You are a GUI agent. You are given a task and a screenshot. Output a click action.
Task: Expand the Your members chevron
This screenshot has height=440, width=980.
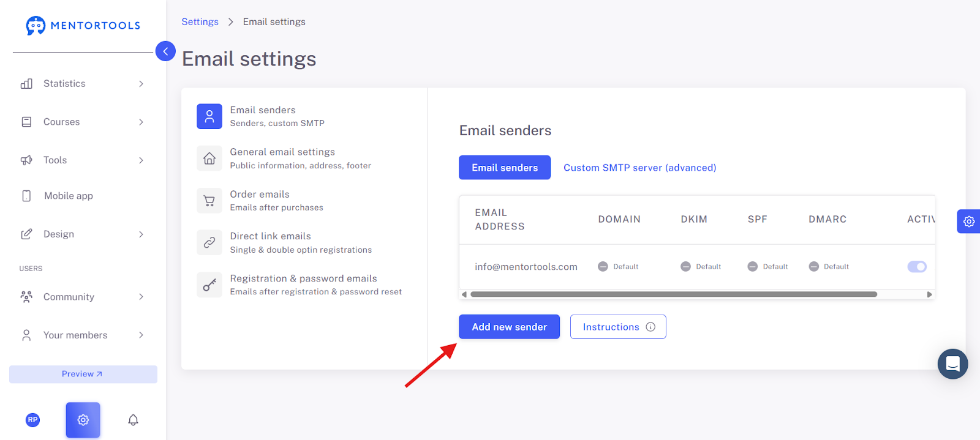coord(141,335)
